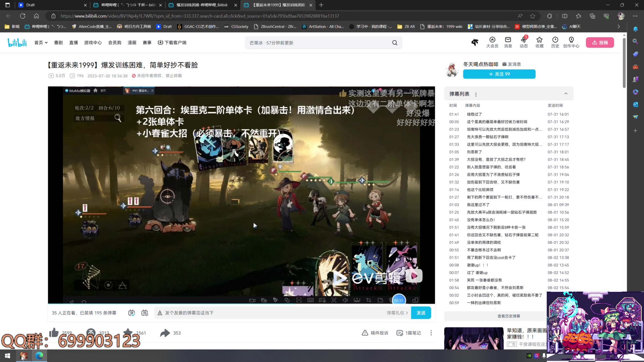Click 查看历史弹幕 button
644x362 pixels.
coord(508,316)
